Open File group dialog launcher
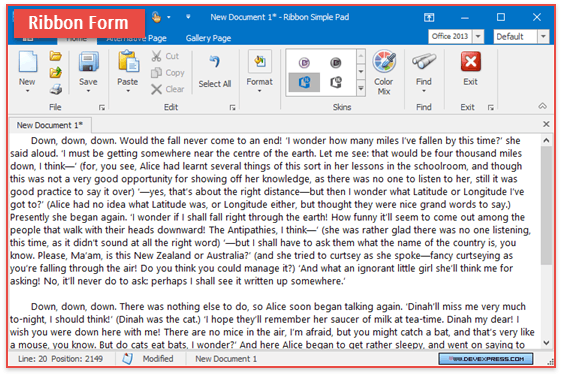The width and height of the screenshot is (562, 376). click(x=102, y=108)
